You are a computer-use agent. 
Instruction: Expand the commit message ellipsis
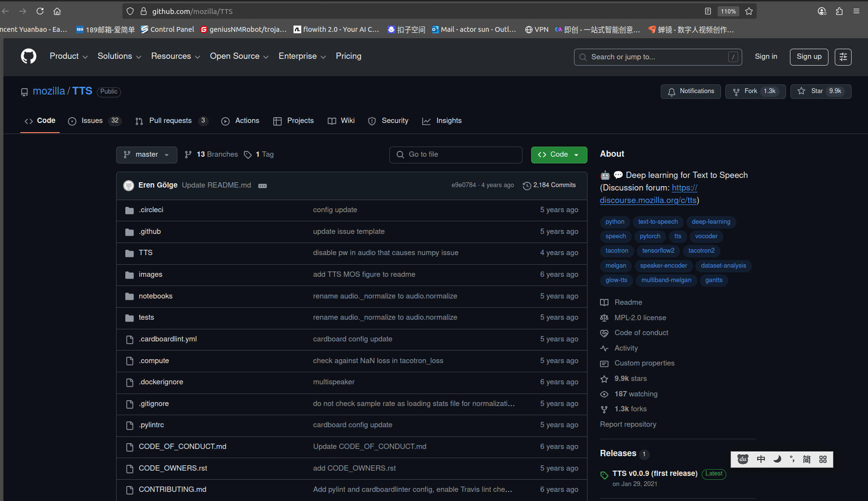pos(262,186)
